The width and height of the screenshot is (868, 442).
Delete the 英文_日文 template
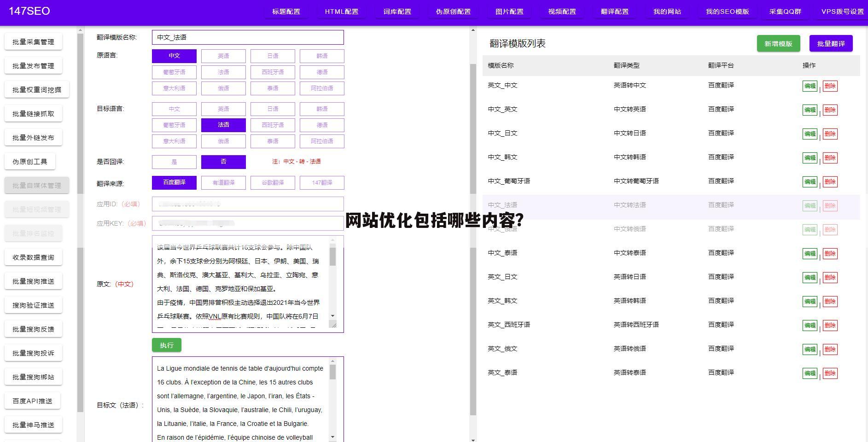[830, 277]
